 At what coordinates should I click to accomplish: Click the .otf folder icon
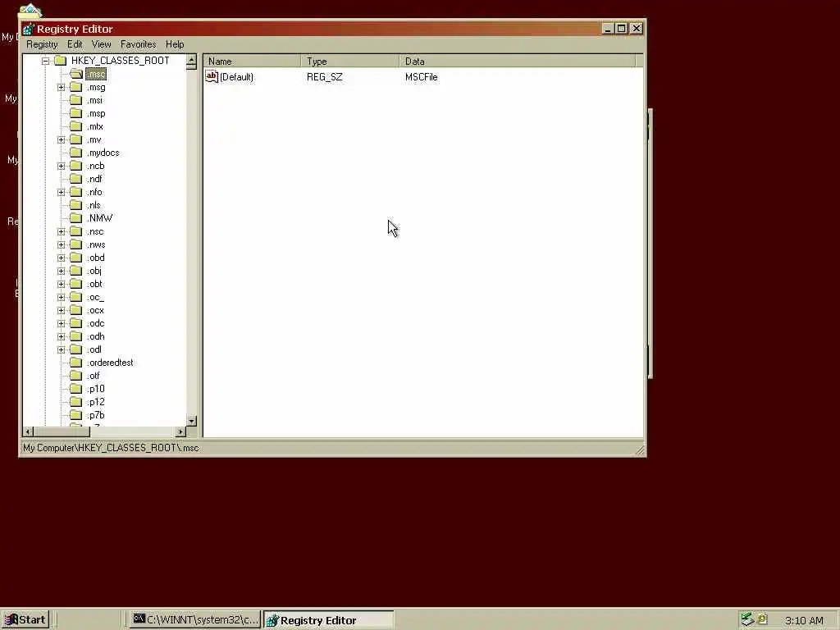[x=76, y=376]
